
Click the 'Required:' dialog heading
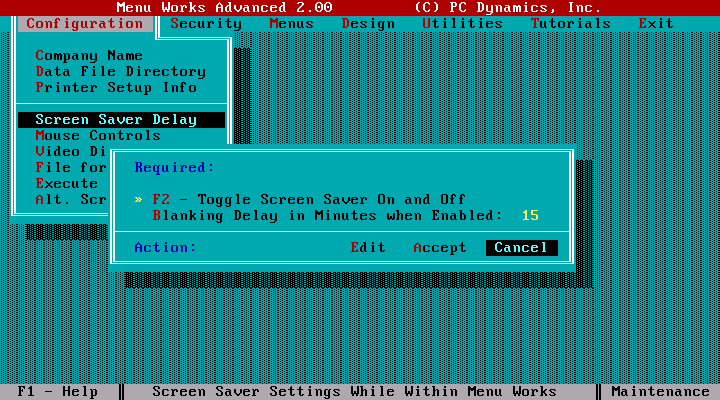174,168
